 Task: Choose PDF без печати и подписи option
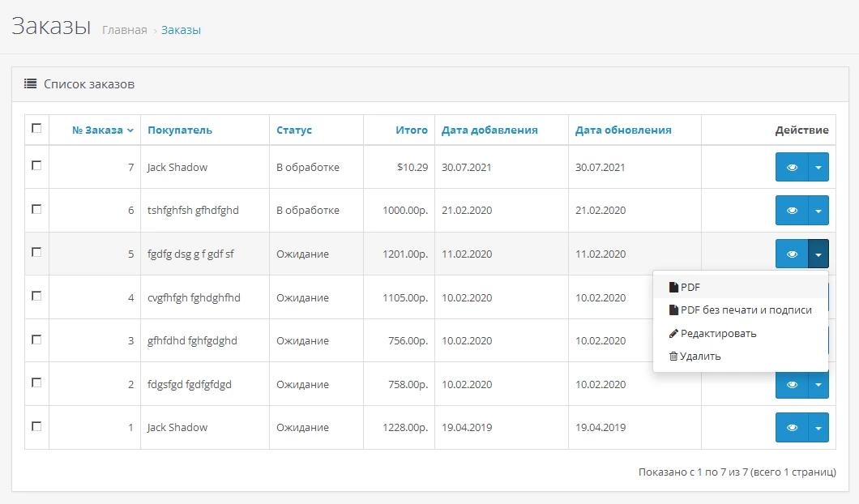[740, 310]
